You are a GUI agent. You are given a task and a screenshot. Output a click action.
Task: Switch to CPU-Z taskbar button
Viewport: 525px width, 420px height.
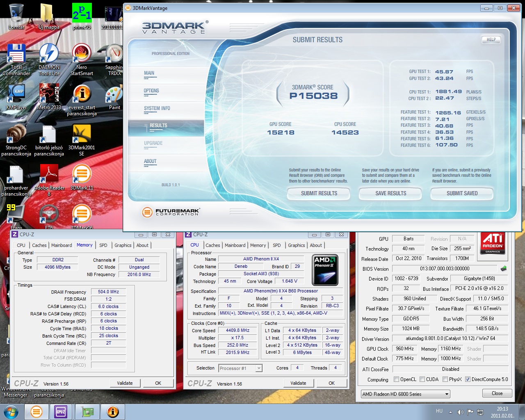tap(61, 411)
